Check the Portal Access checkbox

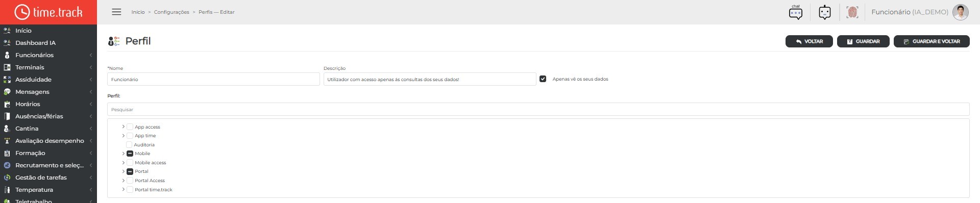click(130, 181)
